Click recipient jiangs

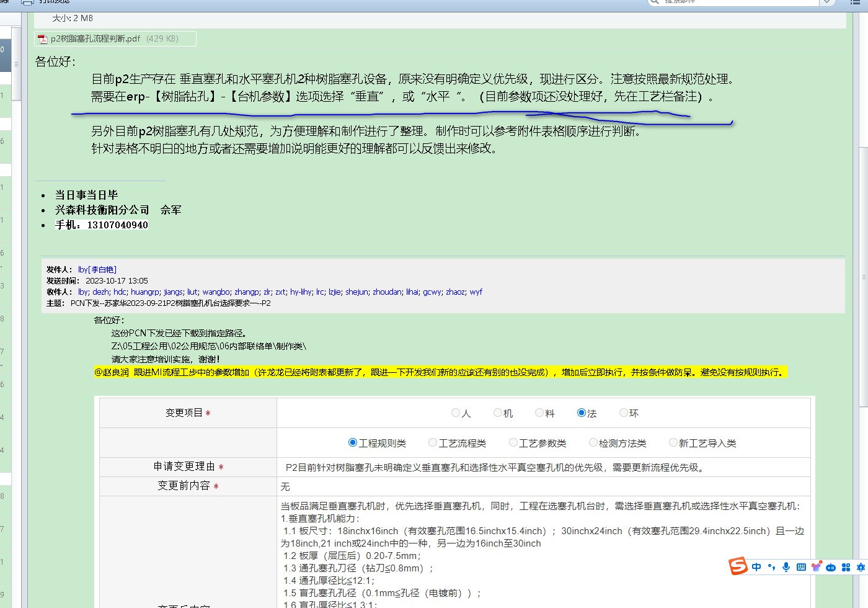(174, 292)
